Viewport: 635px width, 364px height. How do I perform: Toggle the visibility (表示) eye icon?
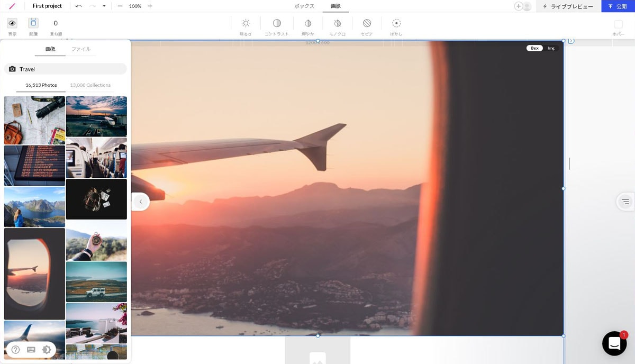(12, 23)
